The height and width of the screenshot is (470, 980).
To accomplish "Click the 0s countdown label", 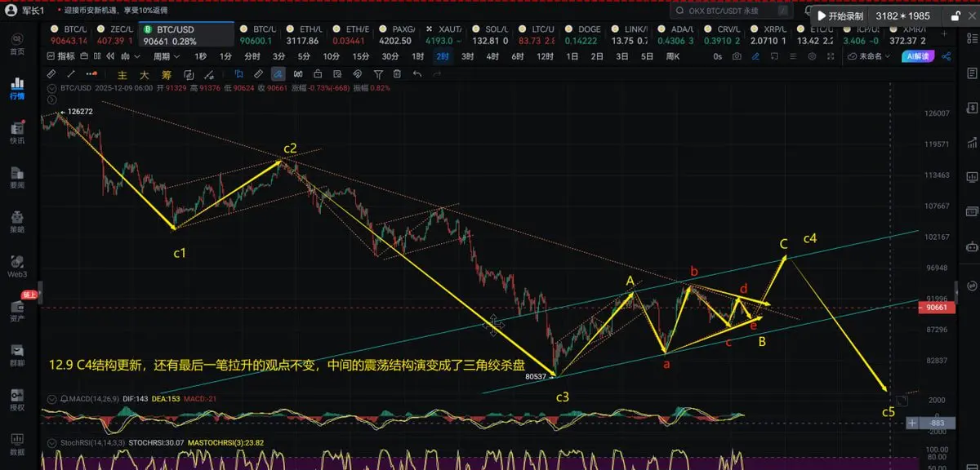I will coord(716,56).
